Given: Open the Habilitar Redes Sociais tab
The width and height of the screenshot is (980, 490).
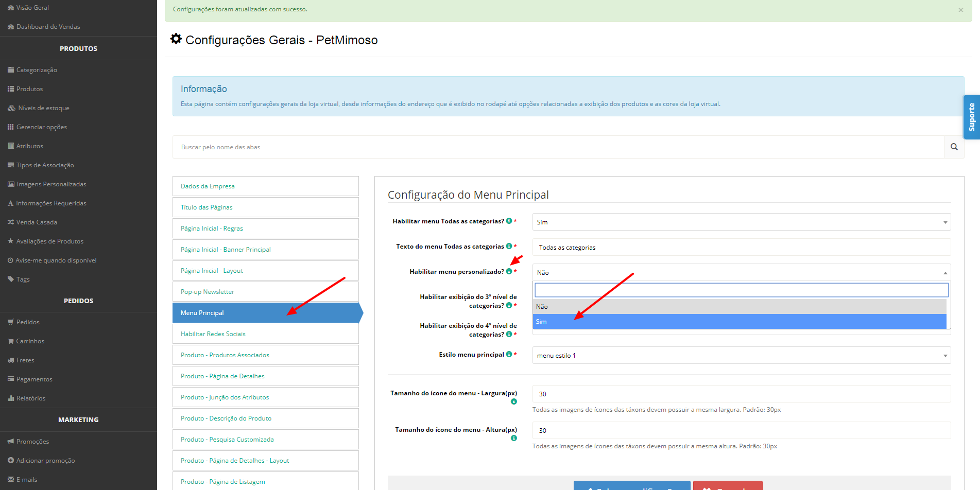Looking at the screenshot, I should (x=266, y=334).
